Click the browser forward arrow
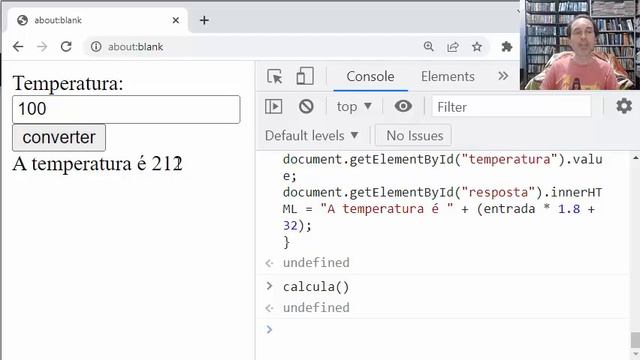The image size is (640, 360). [x=42, y=47]
